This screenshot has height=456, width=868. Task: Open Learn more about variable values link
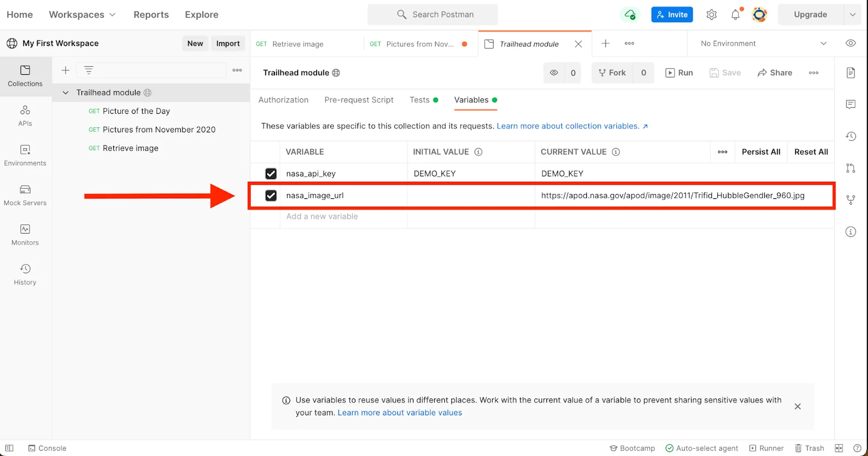click(400, 413)
